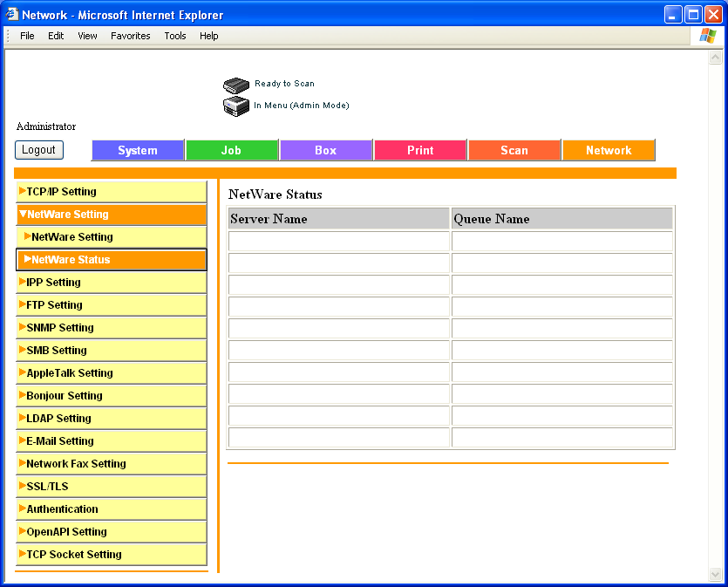The height and width of the screenshot is (587, 728).
Task: Expand Bonjour Setting
Action: (x=112, y=396)
